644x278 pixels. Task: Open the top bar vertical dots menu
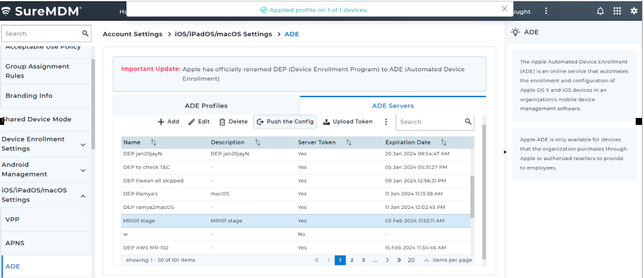pos(546,11)
